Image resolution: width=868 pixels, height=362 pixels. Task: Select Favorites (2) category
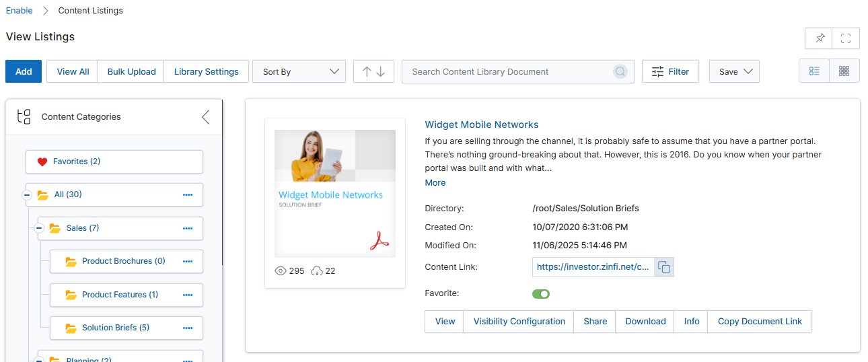pos(114,161)
